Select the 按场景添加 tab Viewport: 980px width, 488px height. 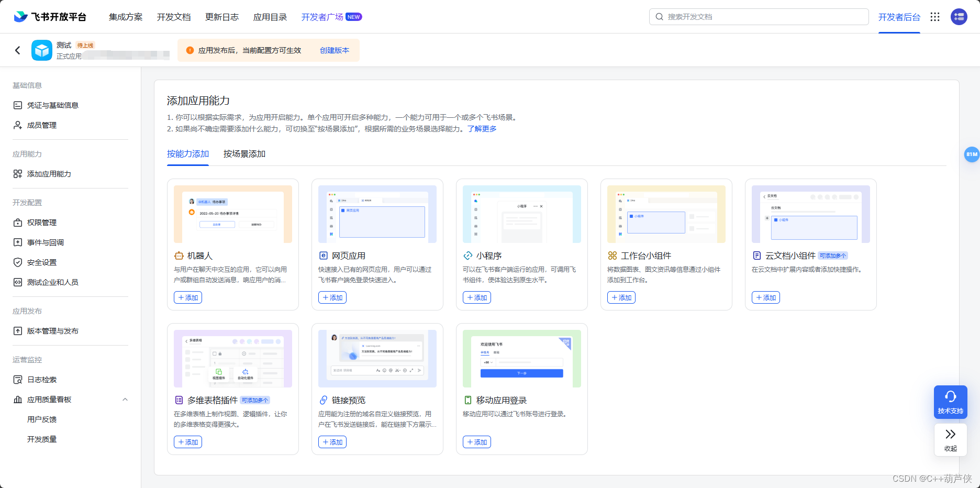click(x=244, y=154)
